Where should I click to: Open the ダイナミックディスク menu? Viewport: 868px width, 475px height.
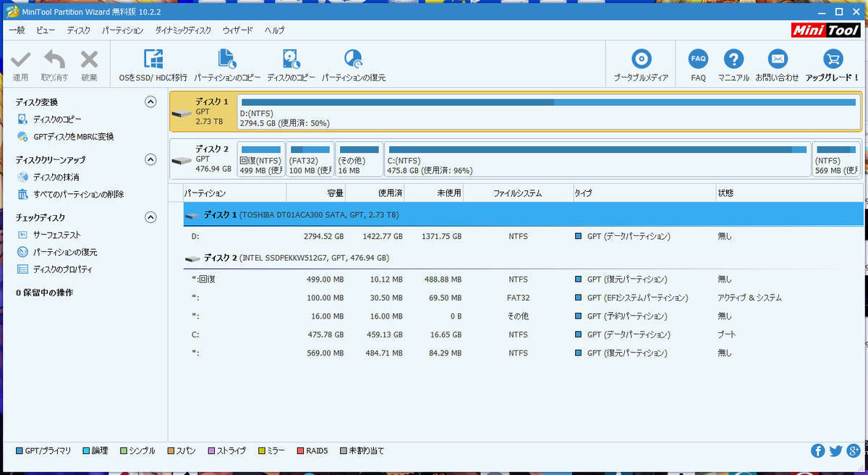(183, 30)
